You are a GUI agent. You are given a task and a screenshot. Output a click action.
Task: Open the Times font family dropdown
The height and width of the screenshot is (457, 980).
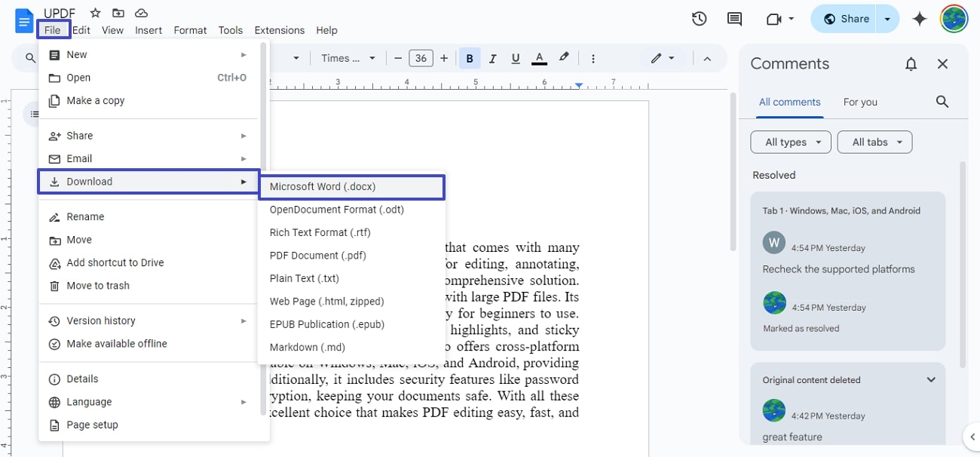pyautogui.click(x=348, y=57)
